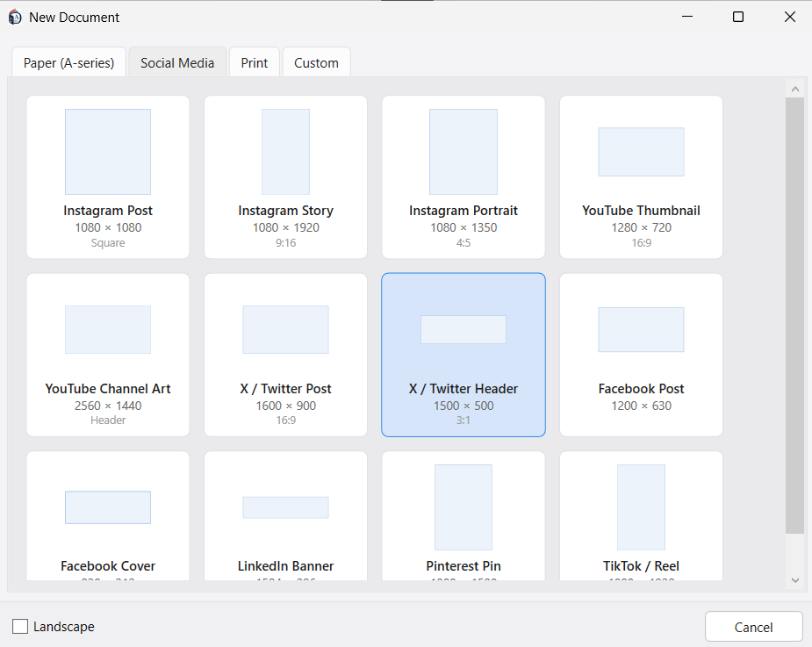Choose the YouTube Channel Art preset
The image size is (812, 647).
(108, 355)
